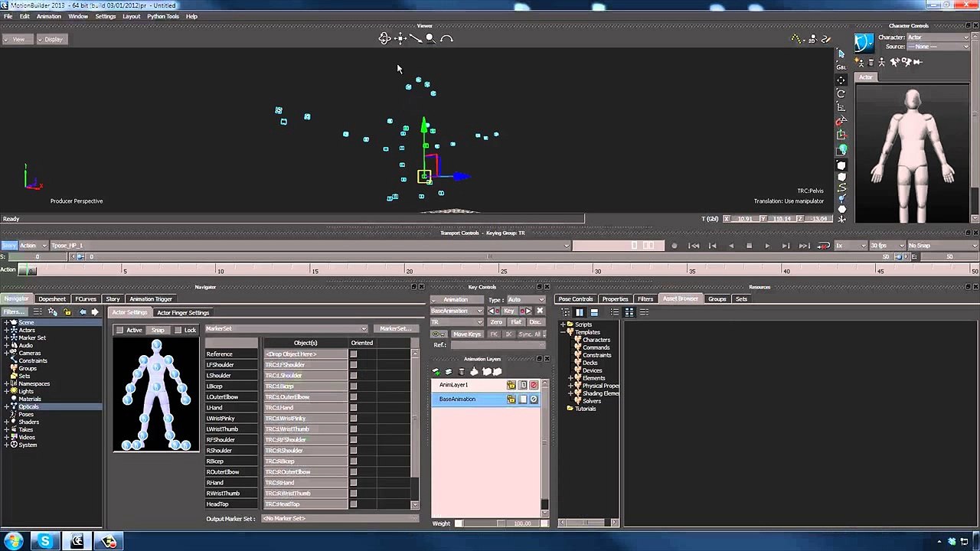The image size is (980, 551).
Task: Check the Oriented box for RHand
Action: (x=354, y=483)
